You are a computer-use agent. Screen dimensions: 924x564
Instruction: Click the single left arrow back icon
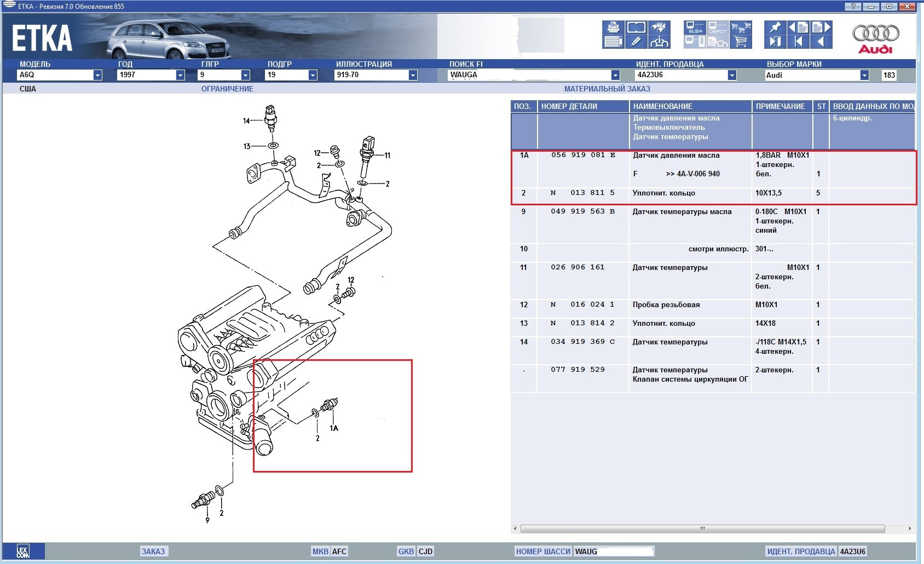click(821, 42)
